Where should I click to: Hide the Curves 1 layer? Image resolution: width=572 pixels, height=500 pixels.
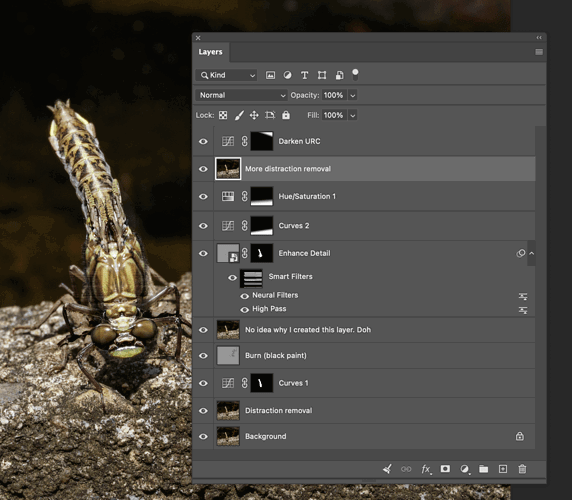[203, 383]
